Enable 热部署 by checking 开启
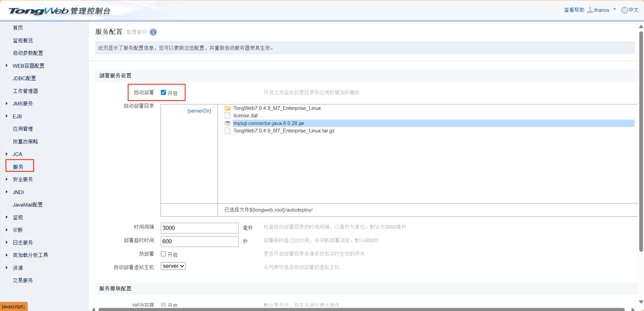This screenshot has width=644, height=311. pos(164,254)
